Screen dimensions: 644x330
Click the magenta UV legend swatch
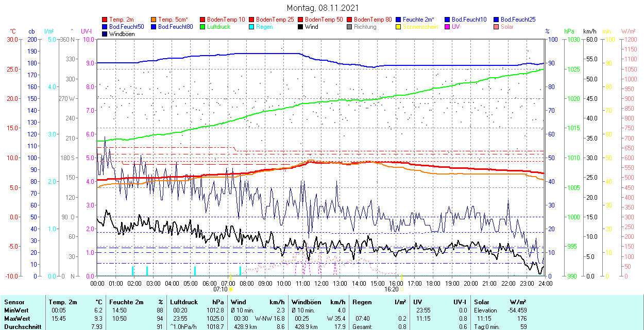(448, 27)
